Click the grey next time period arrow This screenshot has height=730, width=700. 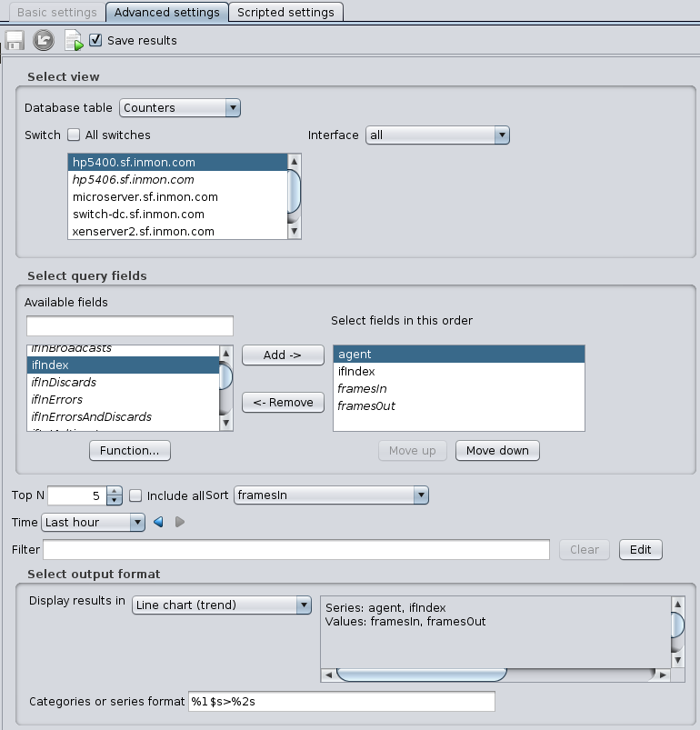pos(179,523)
